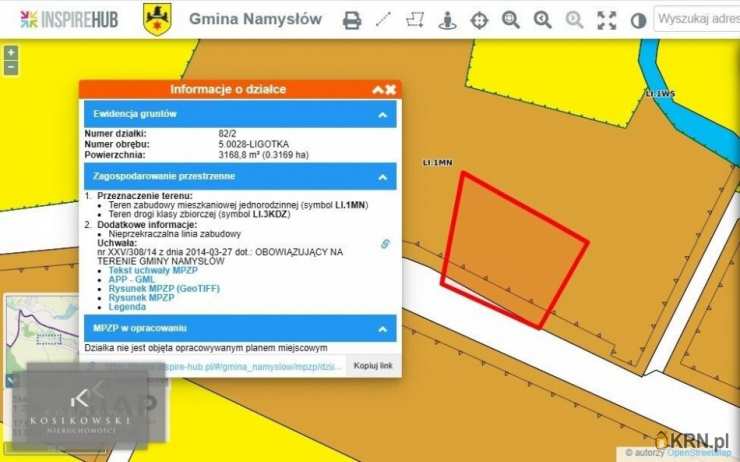Click the print map icon
The width and height of the screenshot is (740, 462).
pos(352,20)
